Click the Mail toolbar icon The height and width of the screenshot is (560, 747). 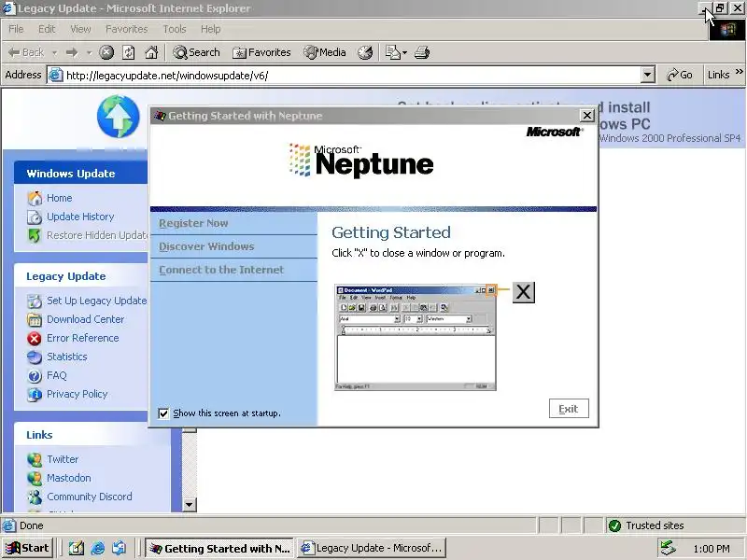point(393,52)
